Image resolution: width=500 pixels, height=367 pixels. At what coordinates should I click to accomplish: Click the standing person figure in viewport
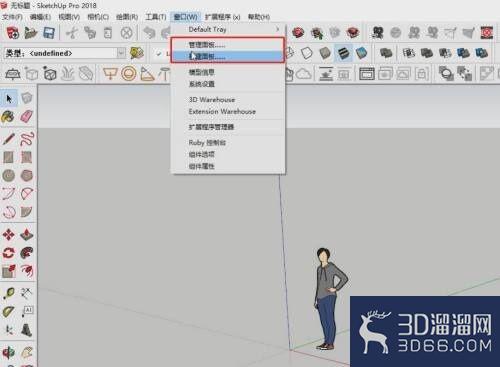click(329, 299)
